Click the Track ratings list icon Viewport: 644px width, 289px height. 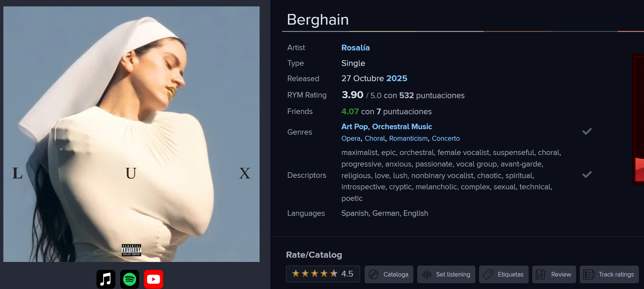tap(589, 274)
